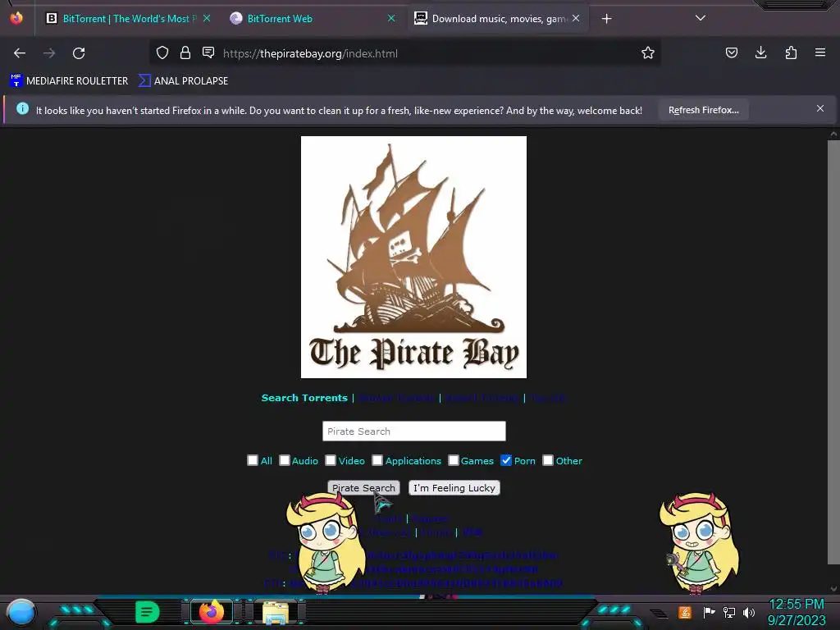
Task: Open the extensions puzzle icon
Action: (791, 52)
